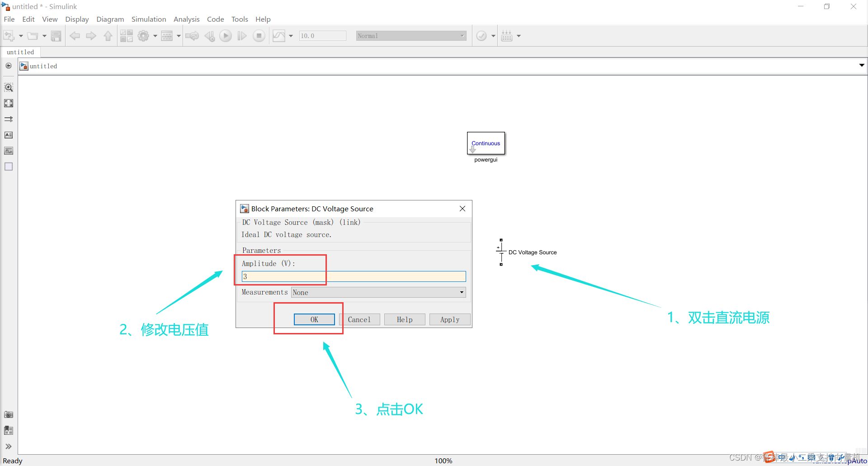Expand the Model Advisor dropdown arrow

tap(493, 36)
